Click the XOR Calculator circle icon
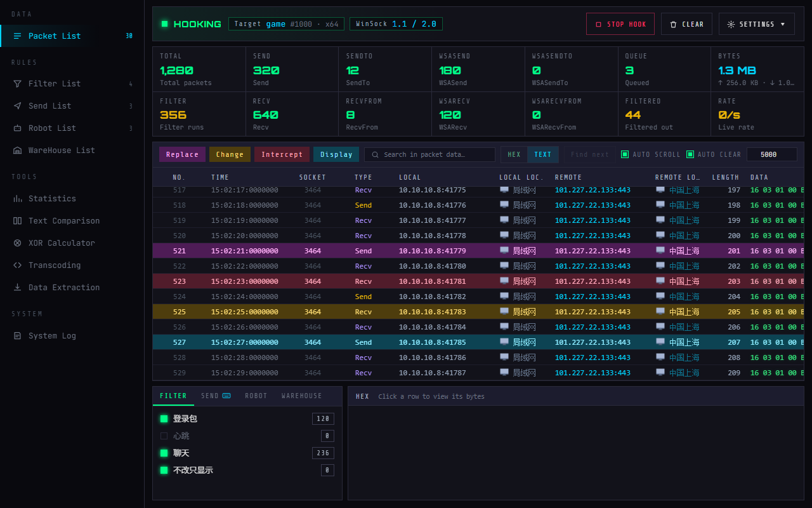Screen dimensions: 812x508 click(x=17, y=243)
